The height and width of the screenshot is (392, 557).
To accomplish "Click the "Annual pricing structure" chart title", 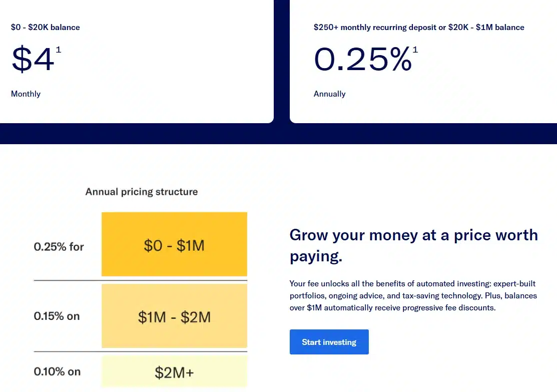I will point(142,192).
